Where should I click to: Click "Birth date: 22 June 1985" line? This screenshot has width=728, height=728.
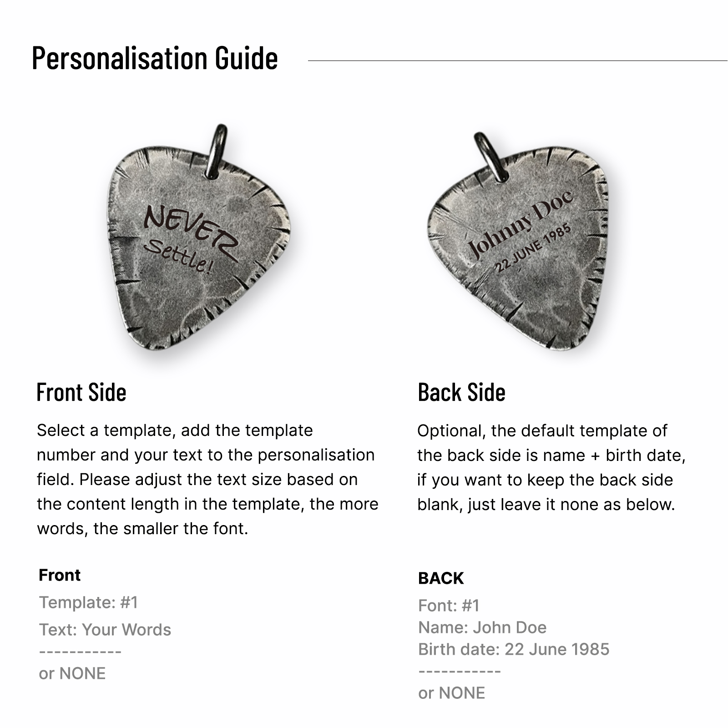[x=514, y=649]
